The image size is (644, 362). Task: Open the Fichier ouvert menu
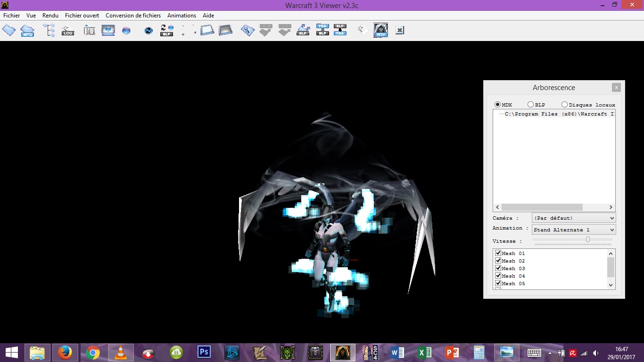pos(82,16)
